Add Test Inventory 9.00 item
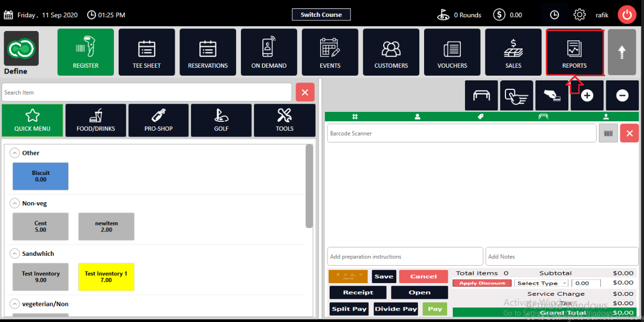 point(40,277)
